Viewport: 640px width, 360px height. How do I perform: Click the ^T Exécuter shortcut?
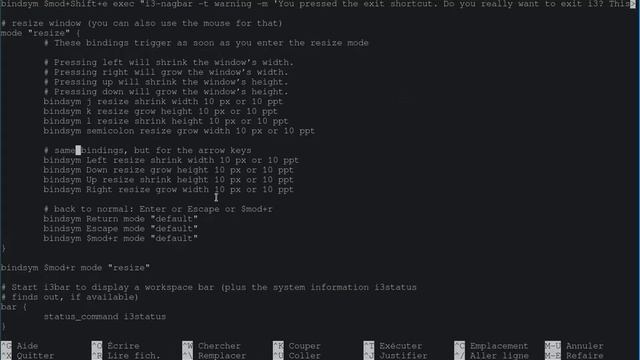click(393, 346)
